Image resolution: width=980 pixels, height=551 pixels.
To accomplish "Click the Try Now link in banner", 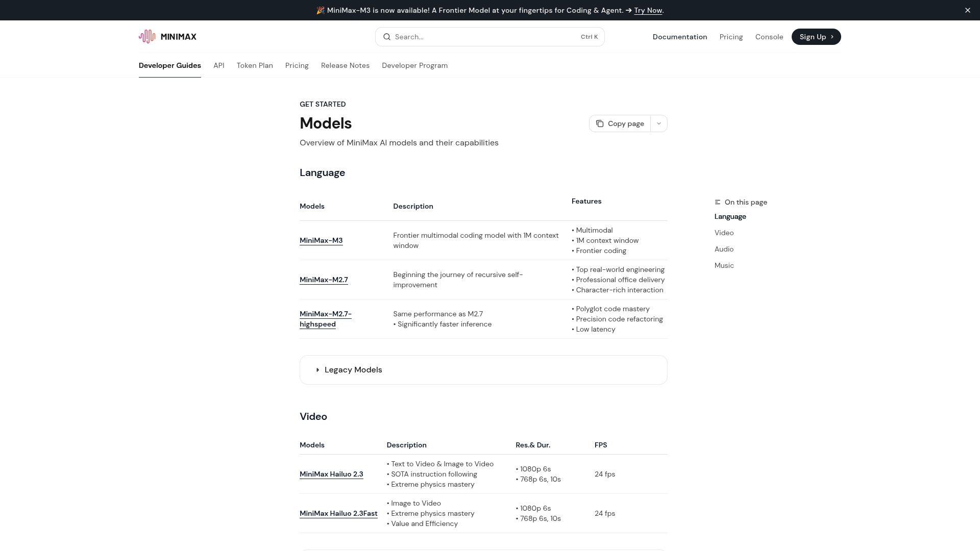I will pyautogui.click(x=648, y=10).
